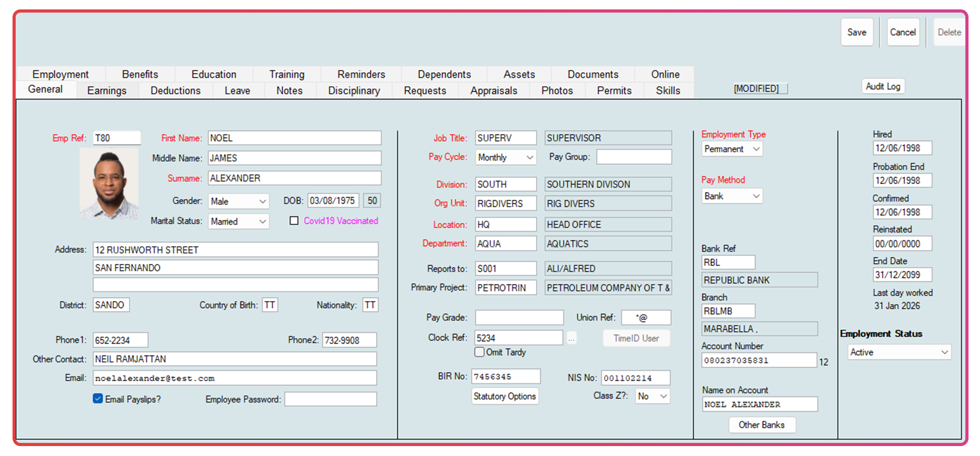Click the Statutory Options button

pyautogui.click(x=505, y=396)
